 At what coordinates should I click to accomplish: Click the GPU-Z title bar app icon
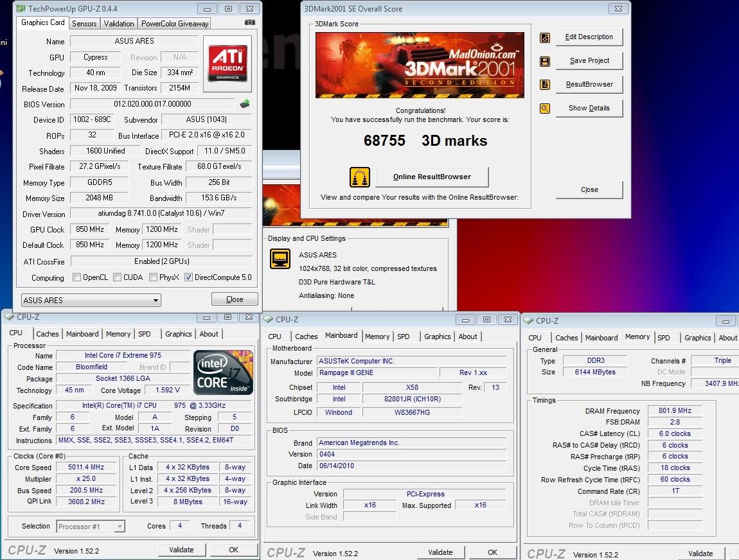(21, 8)
